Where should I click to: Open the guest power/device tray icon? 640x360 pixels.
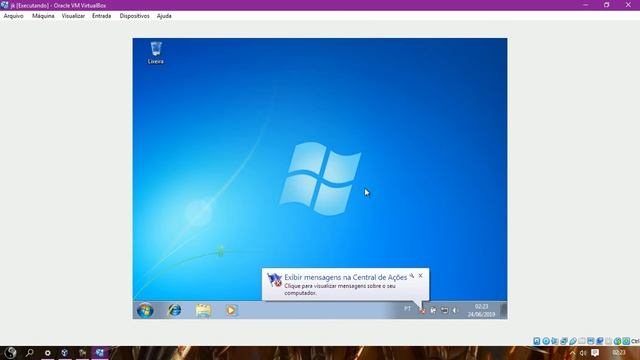tap(433, 311)
